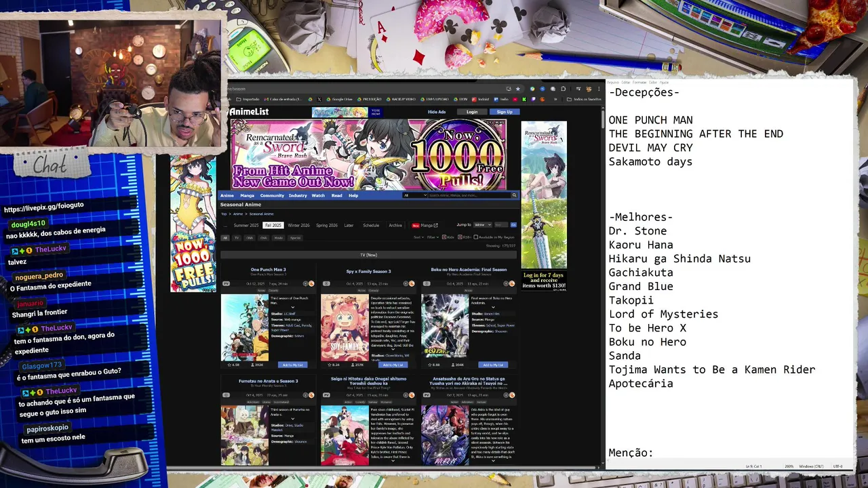Click the plus icon on Boku no Hero Academia card
The image size is (868, 488).
pos(506,283)
